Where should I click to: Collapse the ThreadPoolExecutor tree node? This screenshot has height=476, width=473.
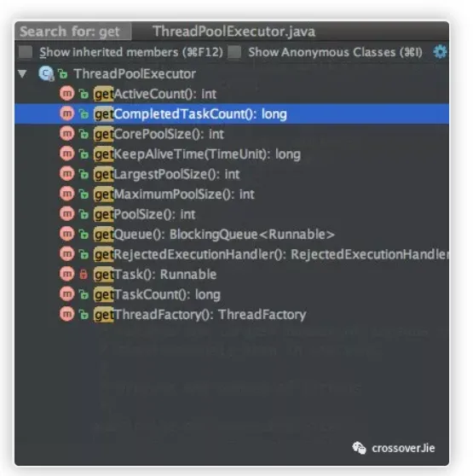22,73
